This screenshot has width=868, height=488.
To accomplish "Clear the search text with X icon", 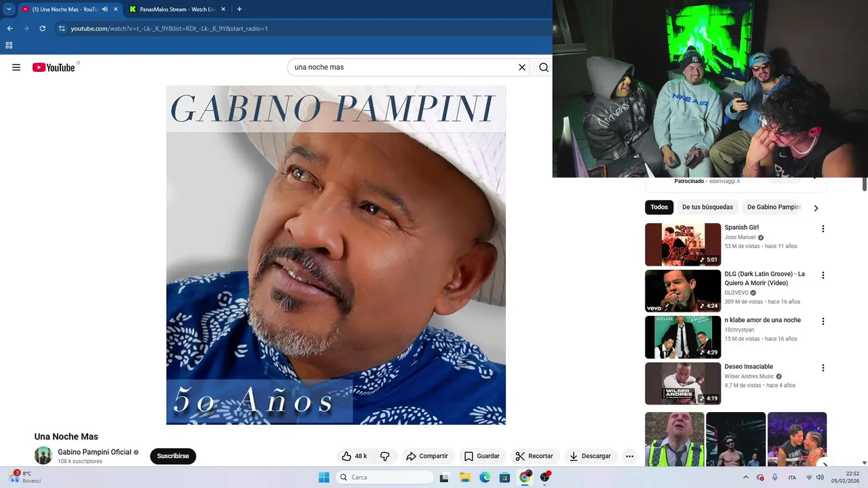I will 522,67.
